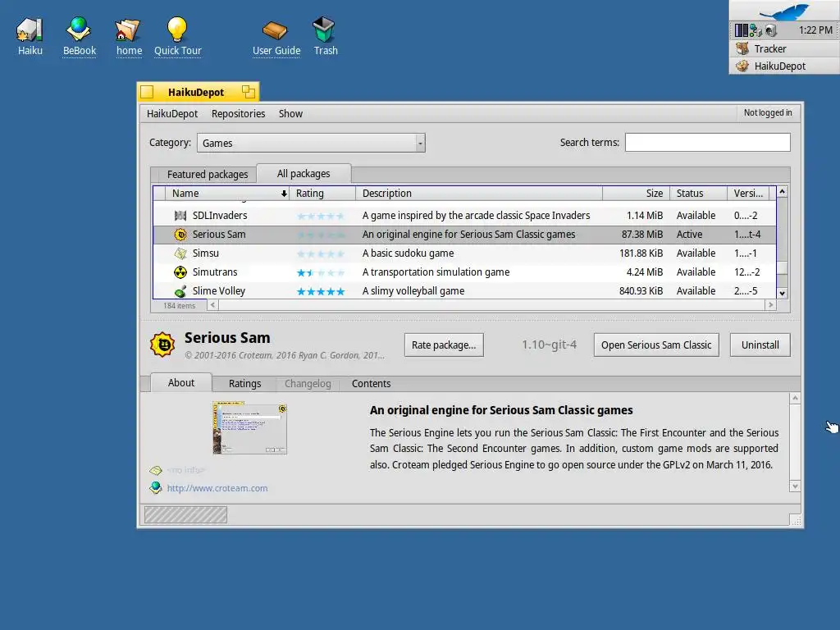Viewport: 840px width, 630px height.
Task: Select the About tab
Action: (x=181, y=382)
